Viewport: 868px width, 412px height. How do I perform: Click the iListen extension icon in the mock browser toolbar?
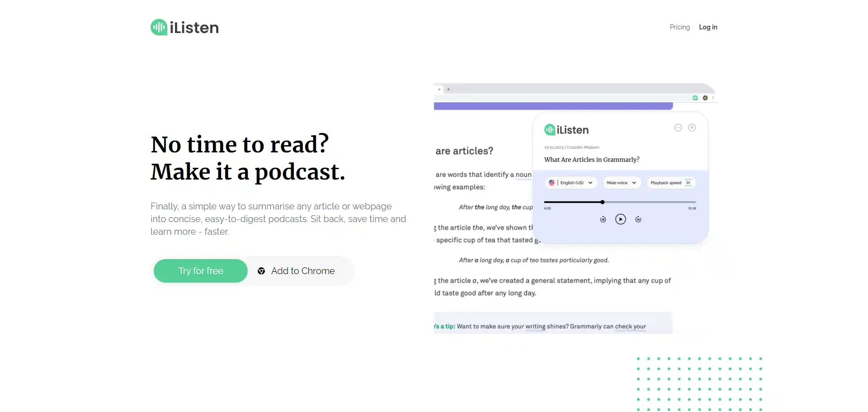click(695, 98)
